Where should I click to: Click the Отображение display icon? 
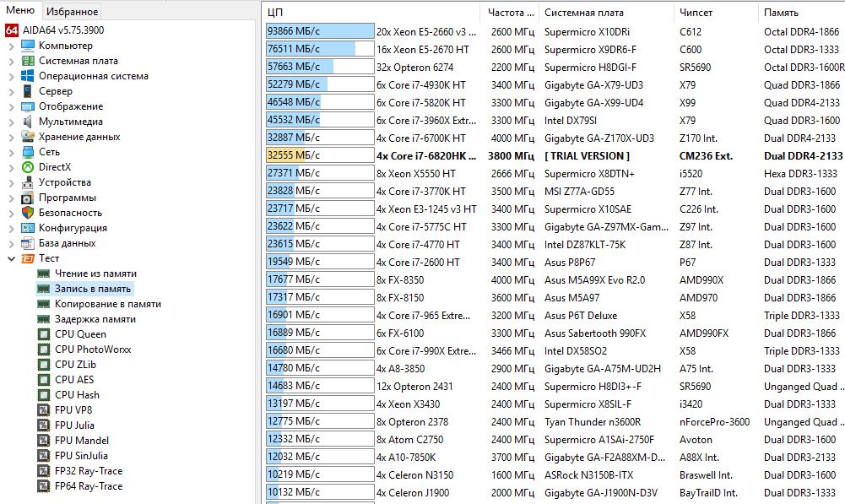28,106
